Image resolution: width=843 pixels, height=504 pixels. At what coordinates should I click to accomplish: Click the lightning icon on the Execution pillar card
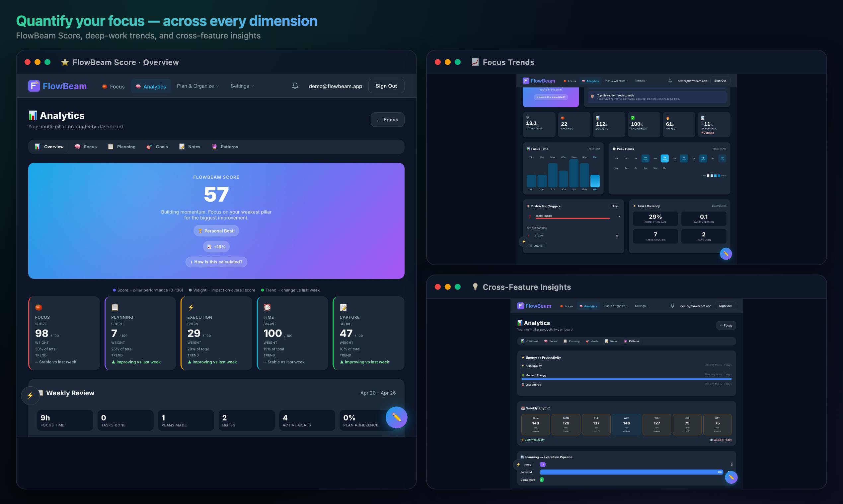point(191,307)
